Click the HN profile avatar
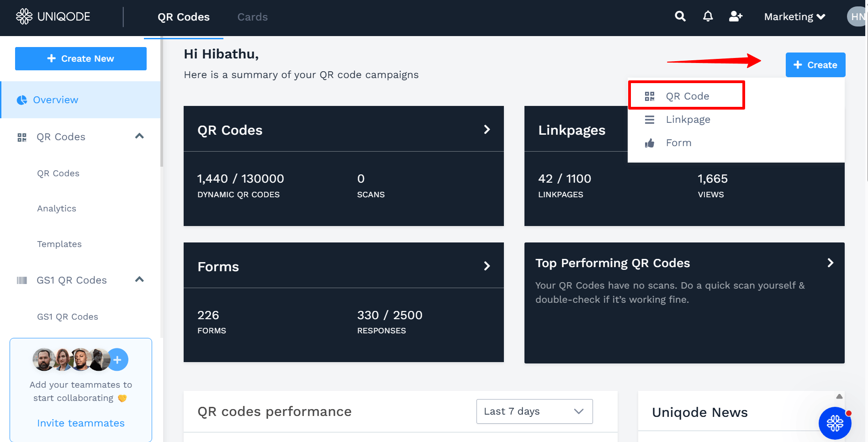Screen dimensions: 868x442 [857, 17]
